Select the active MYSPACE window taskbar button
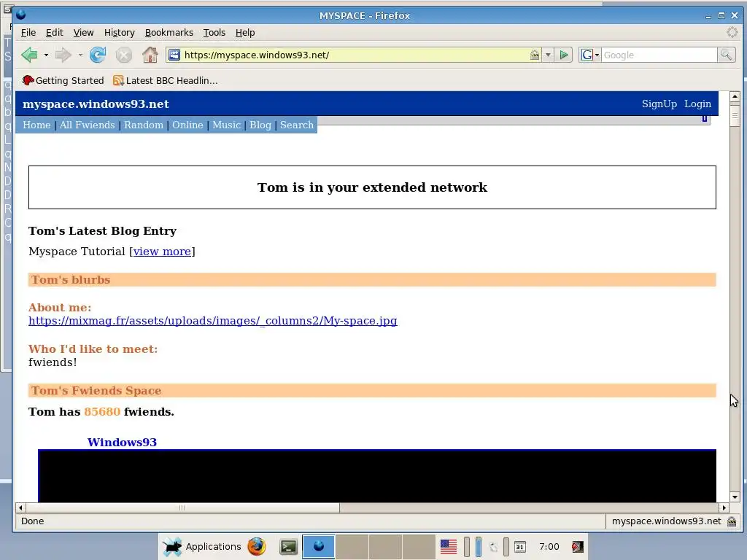Viewport: 747px width, 560px height. coord(318,547)
